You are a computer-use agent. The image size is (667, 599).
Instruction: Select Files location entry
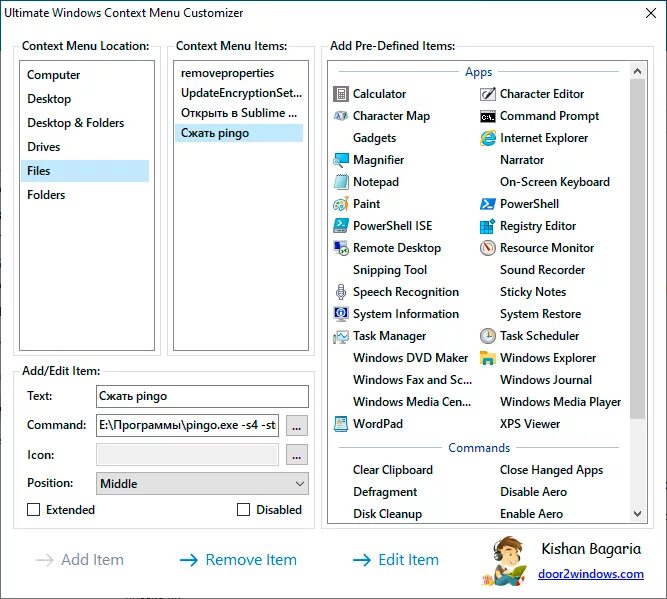tap(85, 171)
